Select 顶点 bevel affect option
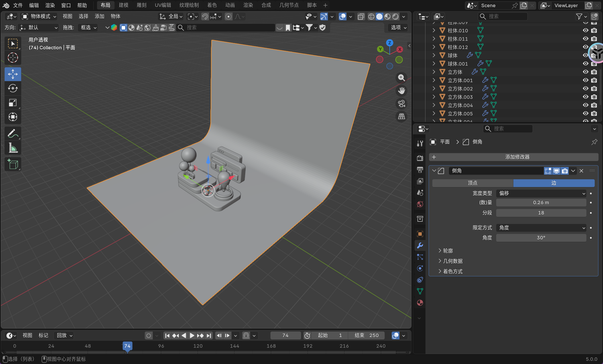Viewport: 603px width, 364px height. point(472,183)
